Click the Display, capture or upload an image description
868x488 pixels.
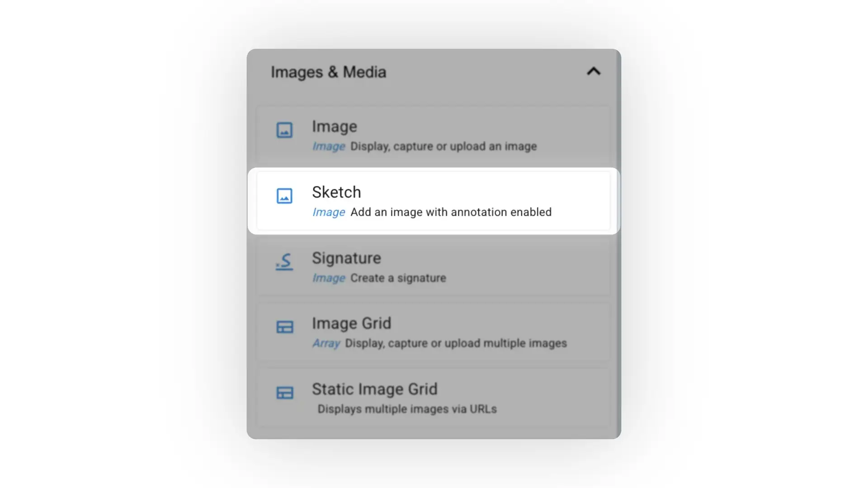[x=443, y=146]
